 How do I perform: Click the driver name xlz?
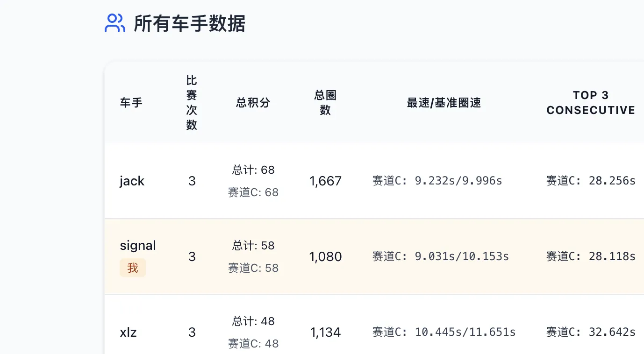tap(128, 332)
